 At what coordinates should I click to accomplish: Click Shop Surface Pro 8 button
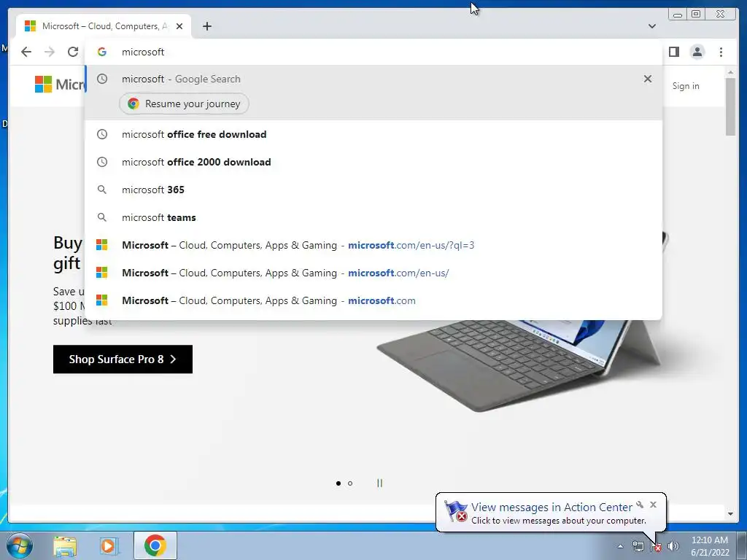123,359
